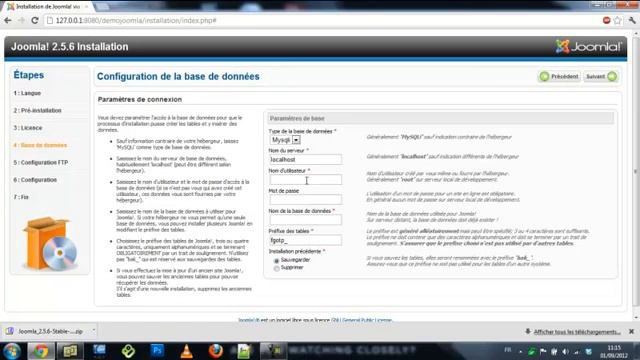Click step 4 : Base de données in Étapes
Image resolution: width=640 pixels, height=360 pixels.
tap(40, 145)
